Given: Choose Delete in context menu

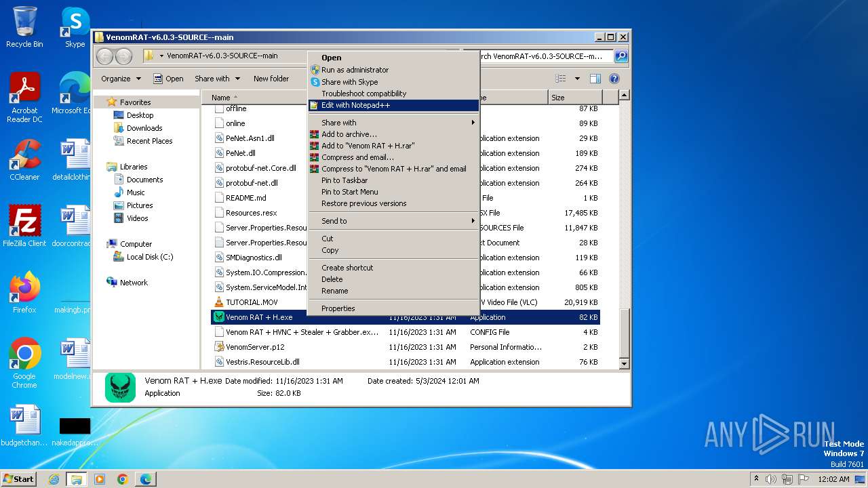Looking at the screenshot, I should pyautogui.click(x=393, y=279).
